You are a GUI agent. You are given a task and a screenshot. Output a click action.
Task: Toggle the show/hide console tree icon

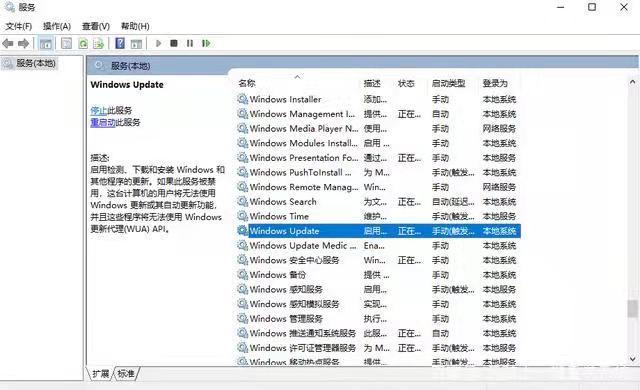click(x=45, y=43)
